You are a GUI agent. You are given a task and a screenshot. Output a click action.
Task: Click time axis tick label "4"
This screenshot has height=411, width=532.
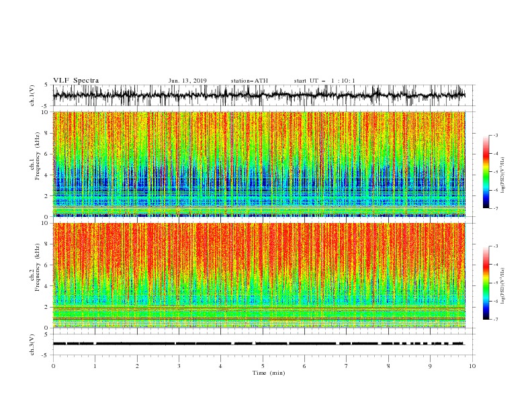point(220,366)
